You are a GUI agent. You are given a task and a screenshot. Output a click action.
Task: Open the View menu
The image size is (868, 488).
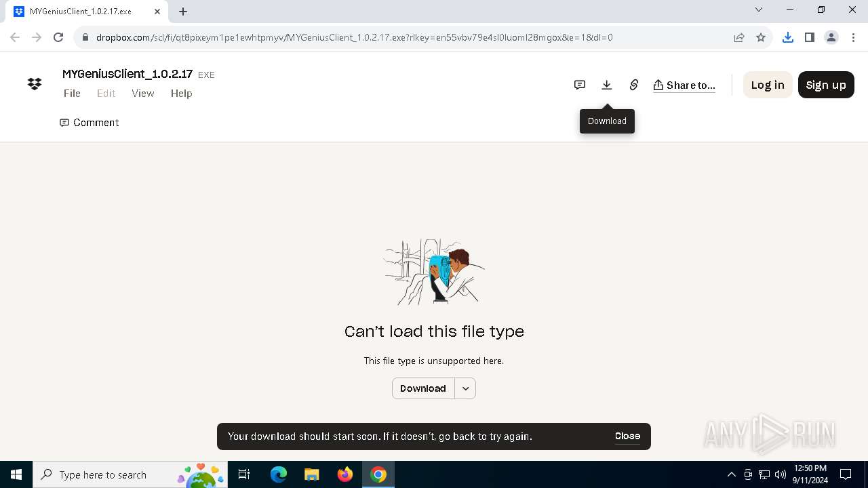(x=142, y=94)
